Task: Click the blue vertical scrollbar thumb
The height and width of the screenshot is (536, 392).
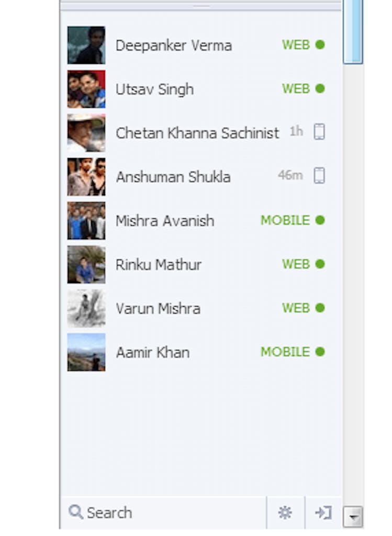Action: [x=353, y=31]
